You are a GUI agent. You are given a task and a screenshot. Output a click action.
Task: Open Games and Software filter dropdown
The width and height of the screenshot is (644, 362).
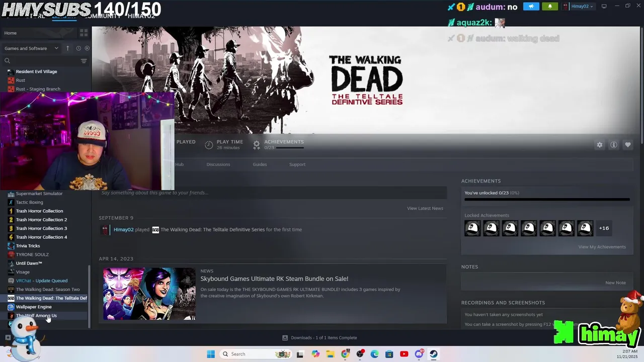31,48
